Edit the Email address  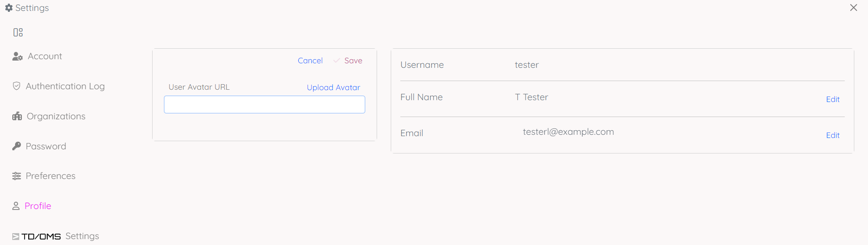pyautogui.click(x=832, y=135)
